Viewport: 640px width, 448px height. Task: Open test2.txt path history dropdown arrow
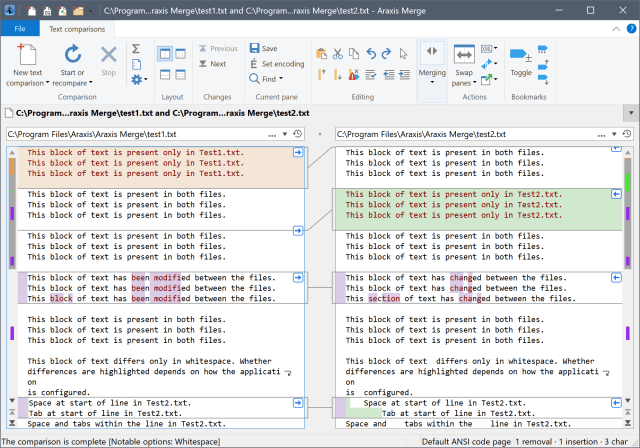point(614,134)
